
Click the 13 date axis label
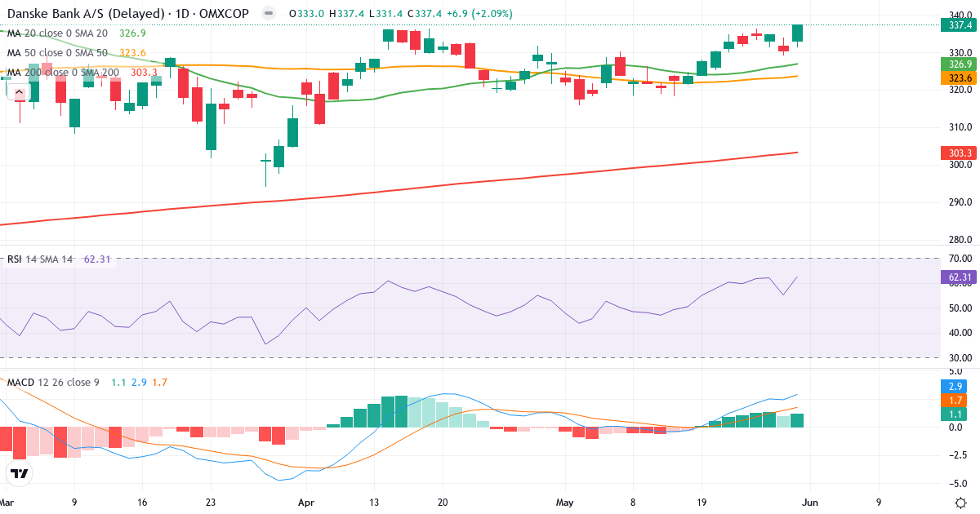[x=375, y=503]
